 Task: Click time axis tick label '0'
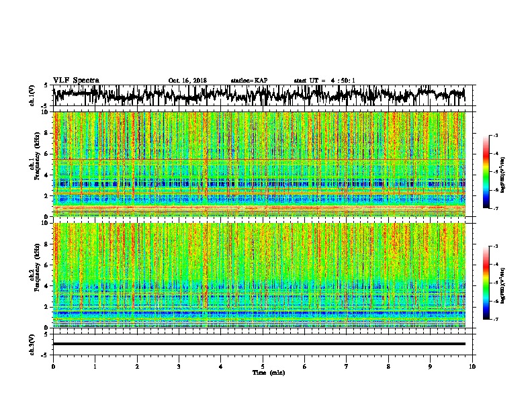click(53, 367)
